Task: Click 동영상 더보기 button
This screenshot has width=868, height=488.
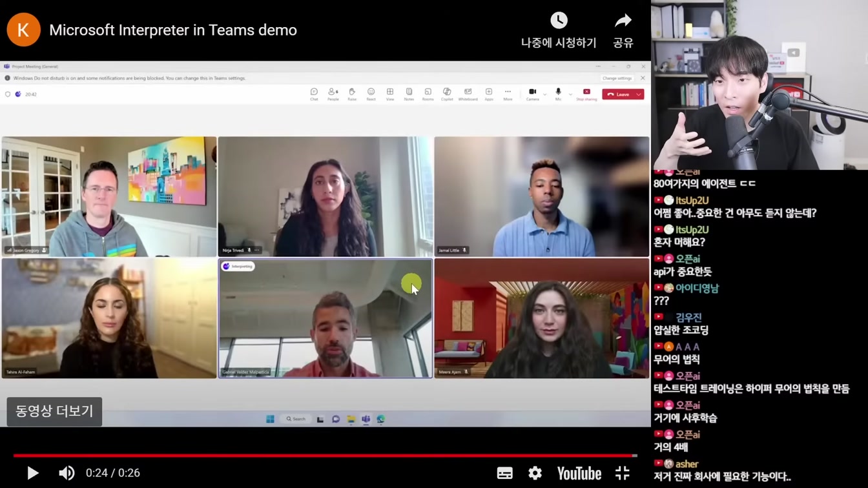Action: pos(54,411)
